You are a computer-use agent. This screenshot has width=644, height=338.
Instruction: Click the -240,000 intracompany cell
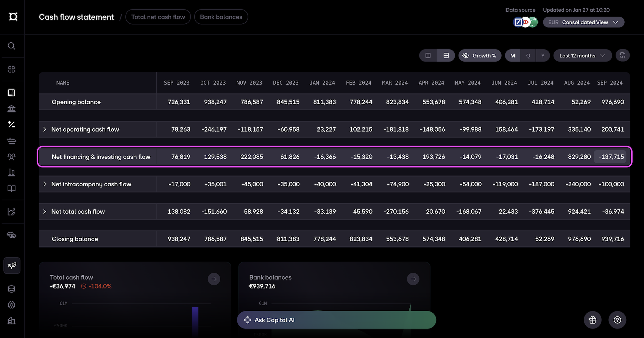[578, 184]
